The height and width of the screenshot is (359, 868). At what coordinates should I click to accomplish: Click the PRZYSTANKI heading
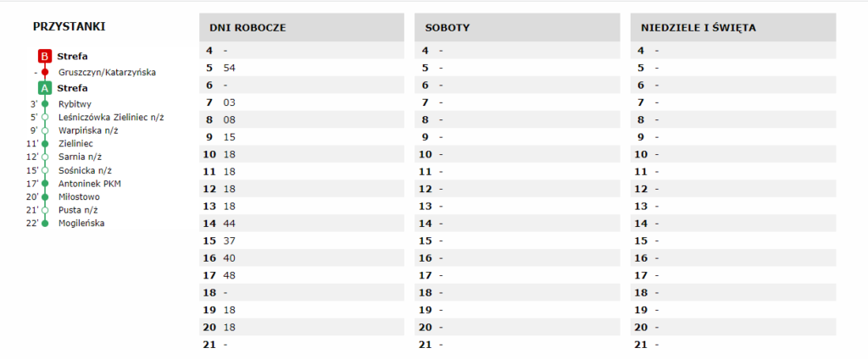69,26
